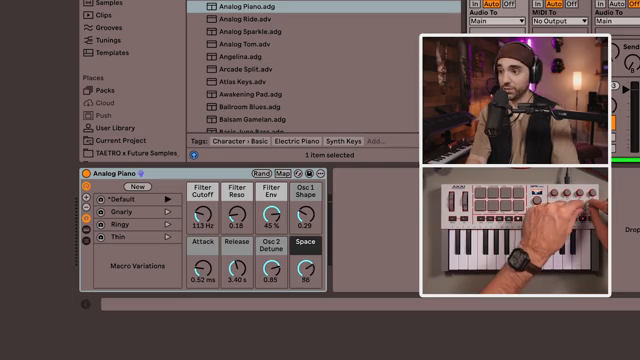
Task: Click the camera icon on the Ringy variation
Action: point(101,224)
